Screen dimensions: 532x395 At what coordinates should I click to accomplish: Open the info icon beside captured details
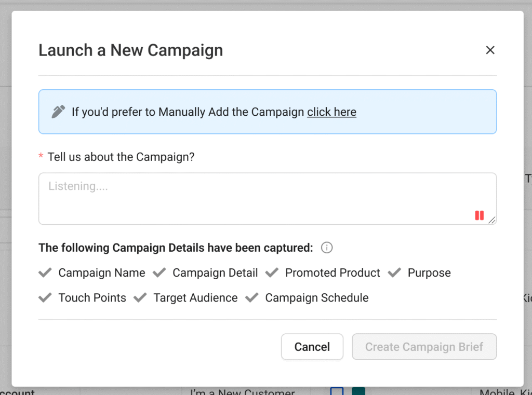(327, 248)
